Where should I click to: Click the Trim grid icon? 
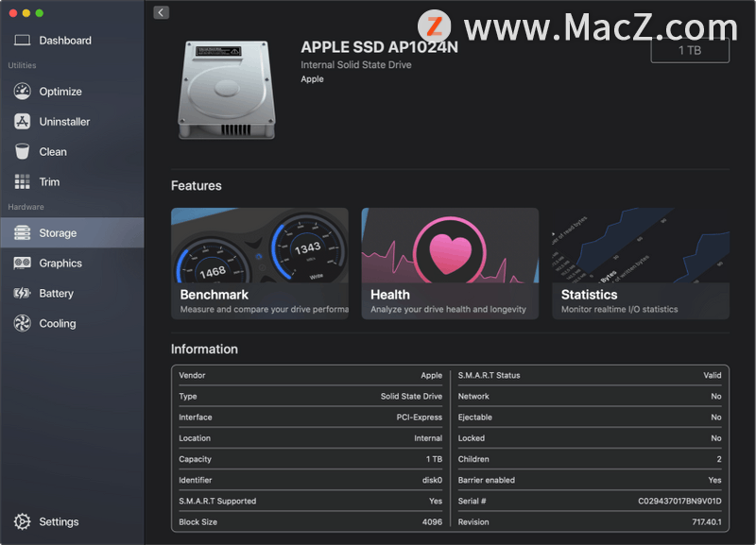click(22, 181)
